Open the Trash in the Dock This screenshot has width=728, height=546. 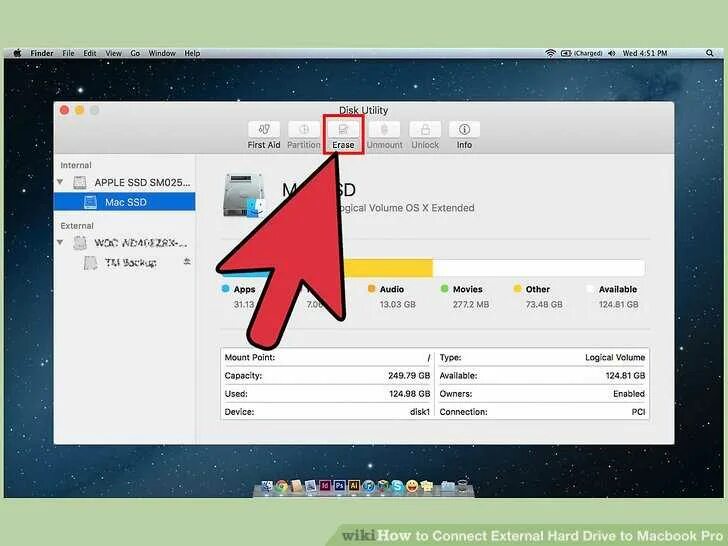(463, 486)
